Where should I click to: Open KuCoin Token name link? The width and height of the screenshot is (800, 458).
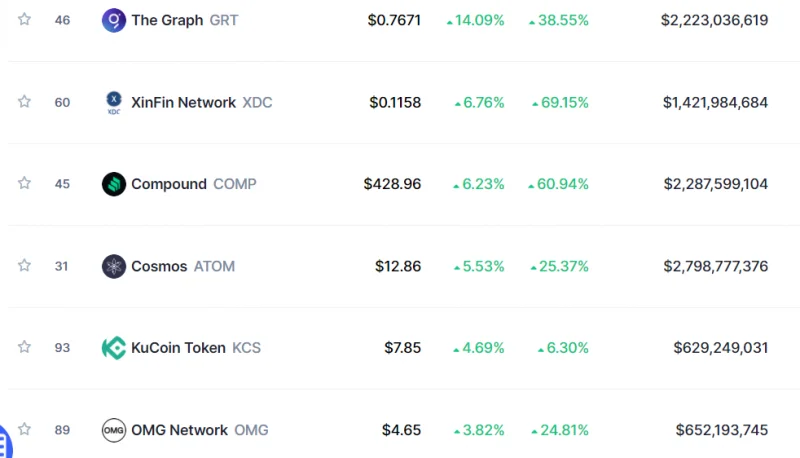pos(178,348)
